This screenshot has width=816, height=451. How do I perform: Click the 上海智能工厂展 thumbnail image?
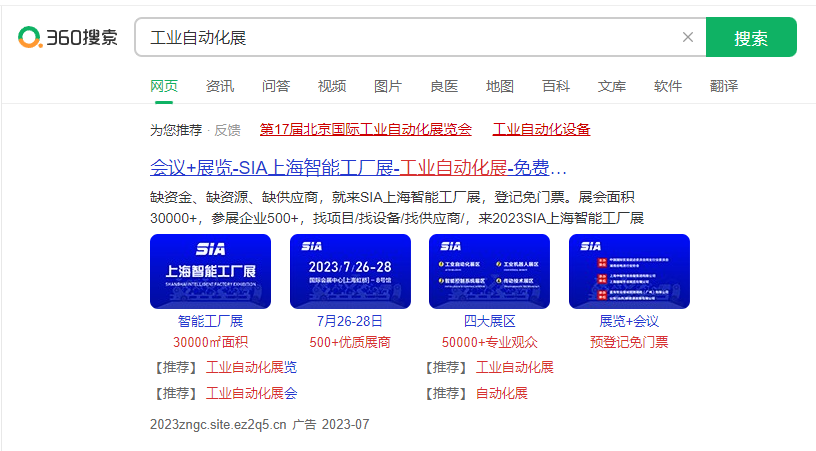[x=210, y=271]
